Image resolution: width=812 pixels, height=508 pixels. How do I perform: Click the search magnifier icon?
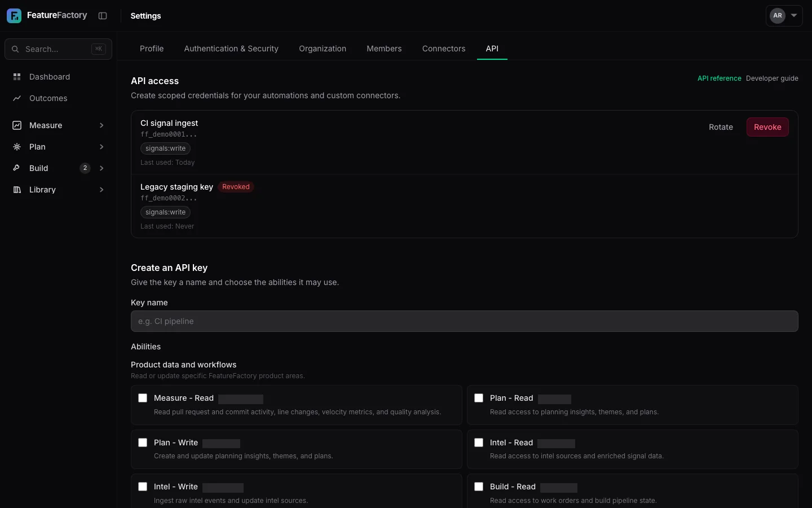point(15,49)
